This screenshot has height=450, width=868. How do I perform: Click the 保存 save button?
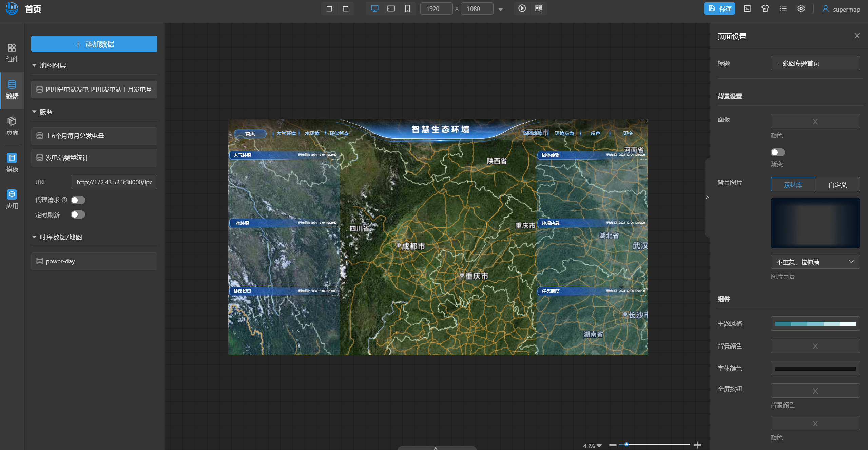(719, 8)
